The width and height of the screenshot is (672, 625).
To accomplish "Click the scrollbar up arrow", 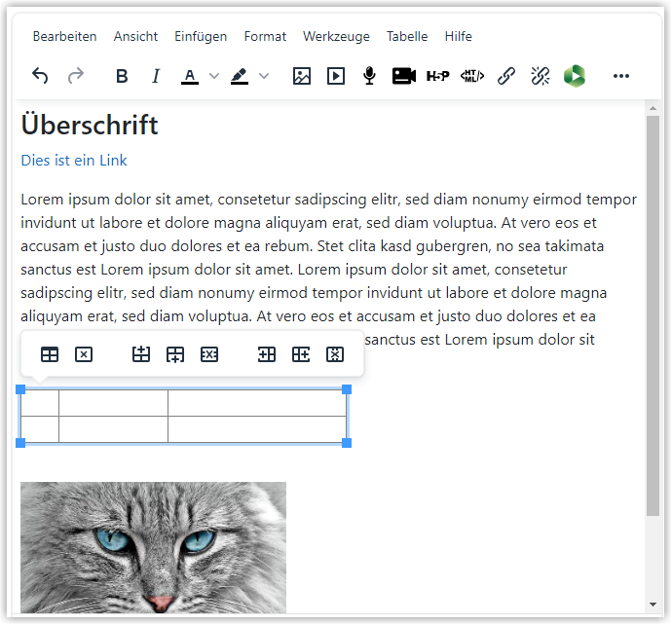I will coord(653,108).
